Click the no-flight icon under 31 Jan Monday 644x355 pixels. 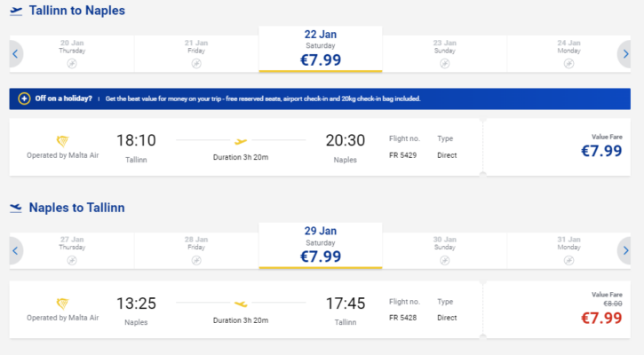click(568, 260)
